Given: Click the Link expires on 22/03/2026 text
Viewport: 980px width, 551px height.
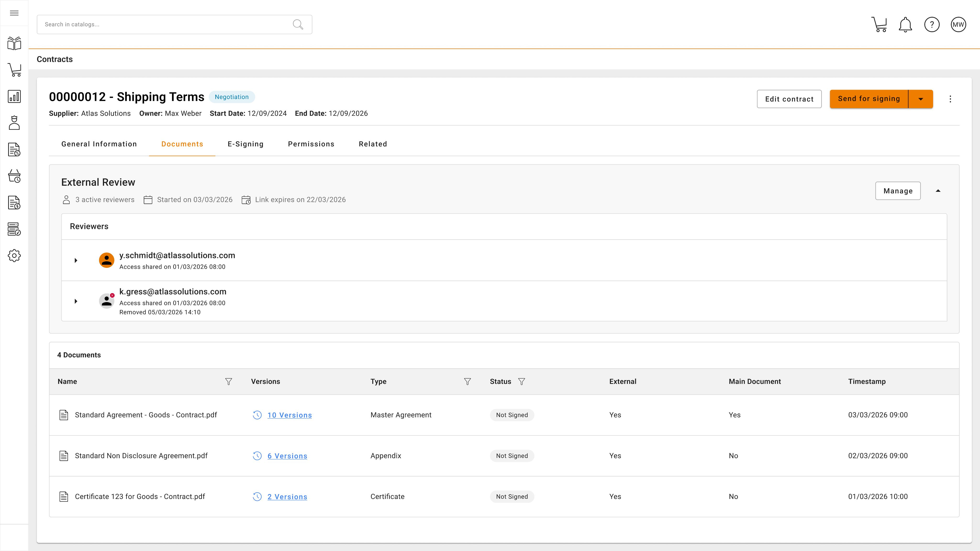Looking at the screenshot, I should 300,200.
